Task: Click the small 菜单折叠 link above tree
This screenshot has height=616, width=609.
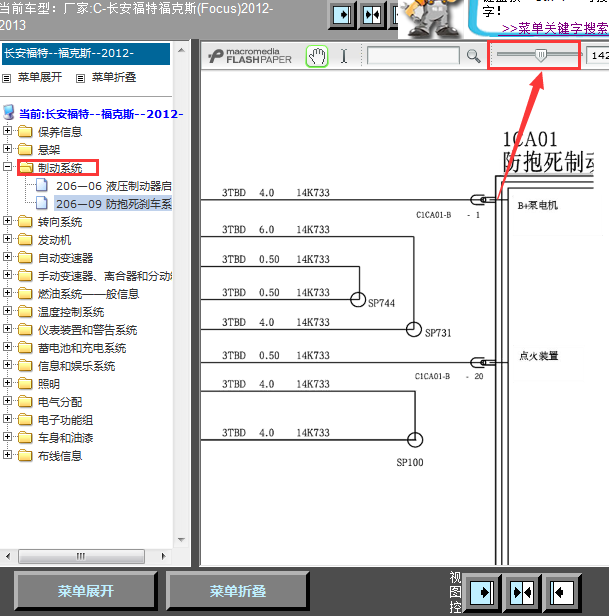Action: (x=114, y=77)
